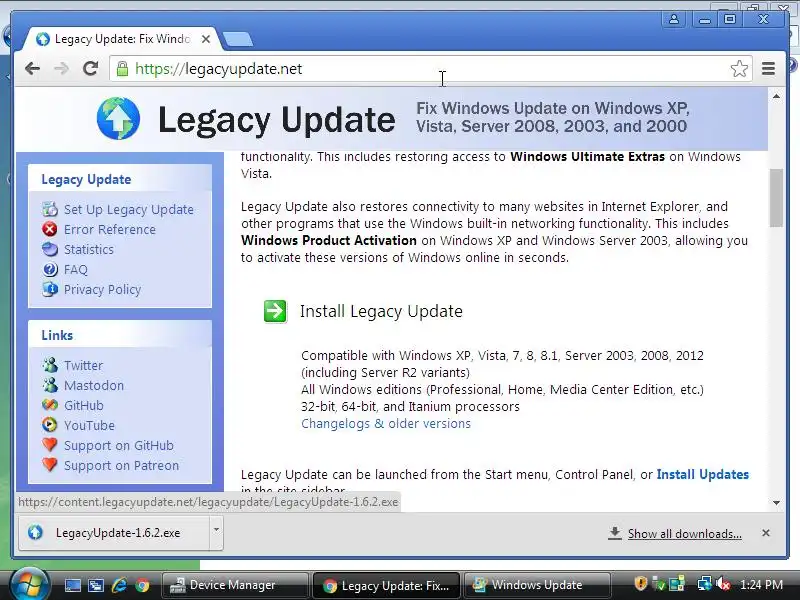
Task: Focus the address bar with legacyupdate.net
Action: click(429, 68)
